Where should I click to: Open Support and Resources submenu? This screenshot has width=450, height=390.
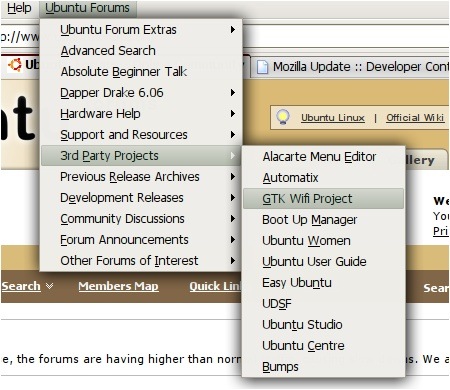(141, 135)
